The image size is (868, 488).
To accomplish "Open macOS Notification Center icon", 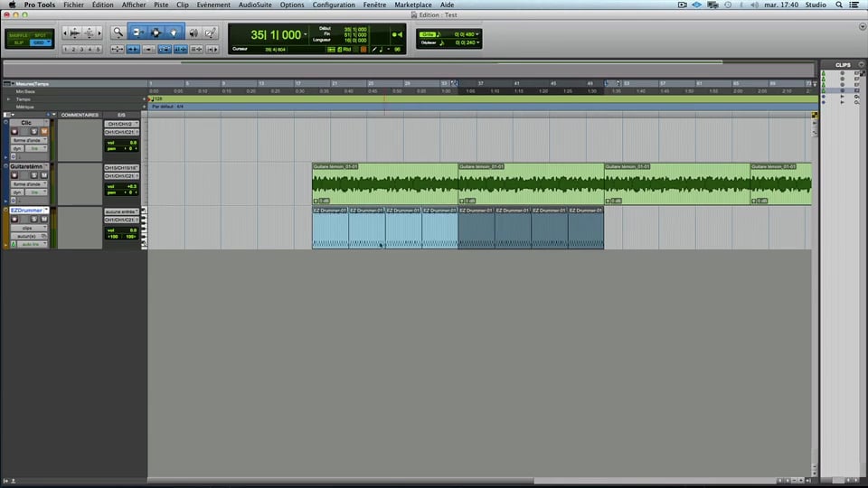I will pos(854,5).
